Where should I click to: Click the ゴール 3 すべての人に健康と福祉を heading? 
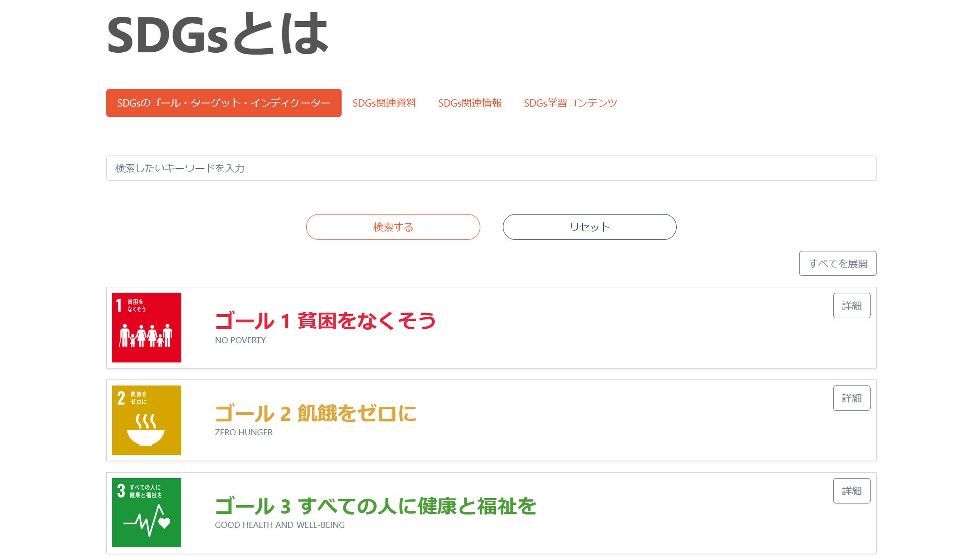(375, 506)
